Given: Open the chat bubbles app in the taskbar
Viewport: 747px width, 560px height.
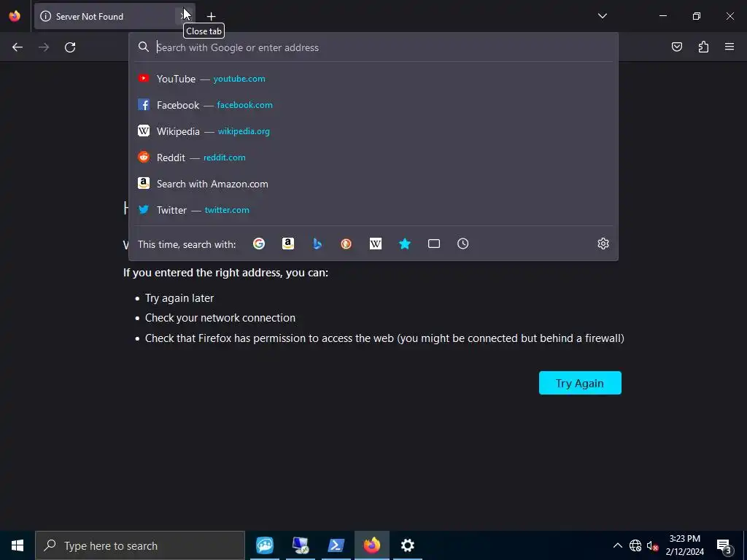Looking at the screenshot, I should (264, 545).
